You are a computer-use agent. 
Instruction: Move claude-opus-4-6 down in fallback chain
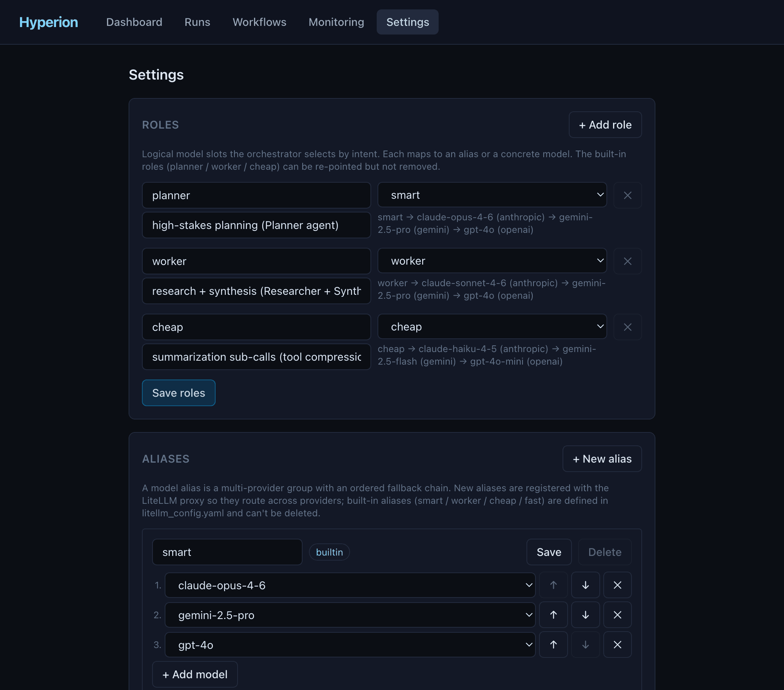(585, 585)
